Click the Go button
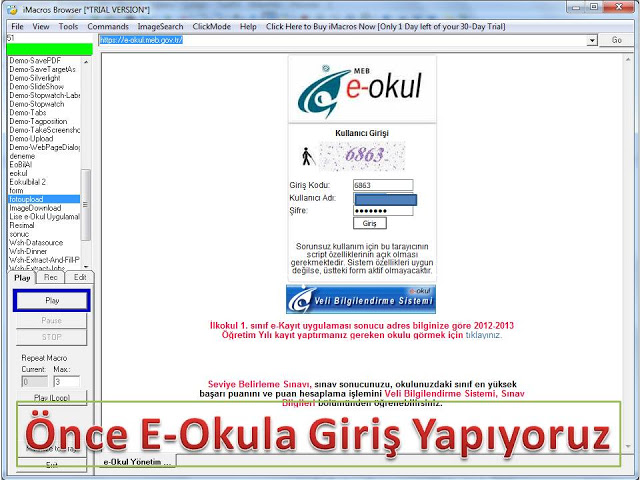Image resolution: width=640 pixels, height=480 pixels. (x=616, y=40)
